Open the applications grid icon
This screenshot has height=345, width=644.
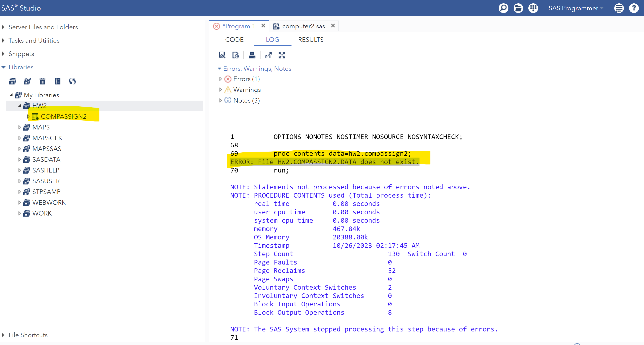(x=533, y=8)
